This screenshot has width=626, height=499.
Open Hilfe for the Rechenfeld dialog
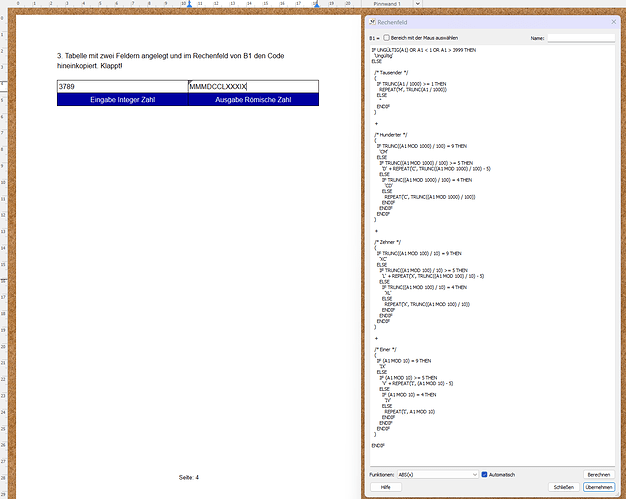pyautogui.click(x=384, y=487)
